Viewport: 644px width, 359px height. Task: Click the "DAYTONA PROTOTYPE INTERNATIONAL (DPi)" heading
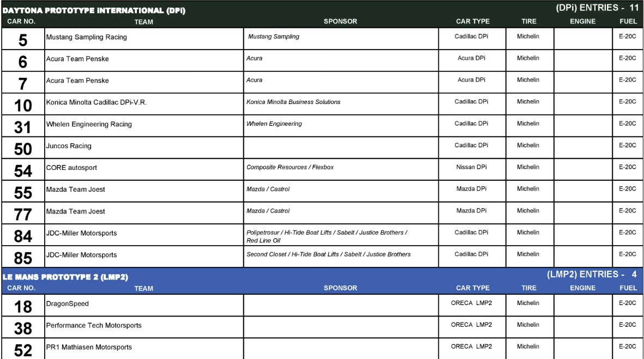click(94, 11)
